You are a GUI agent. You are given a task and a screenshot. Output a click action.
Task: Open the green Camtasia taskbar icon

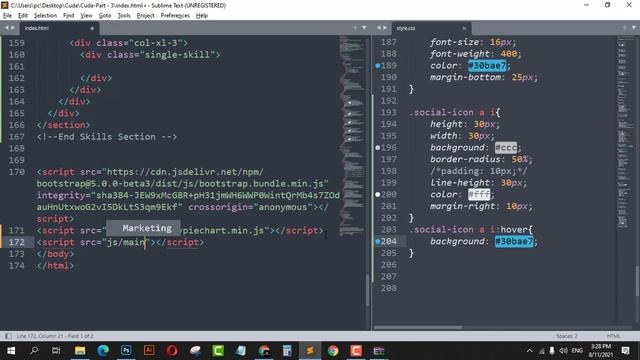218,351
